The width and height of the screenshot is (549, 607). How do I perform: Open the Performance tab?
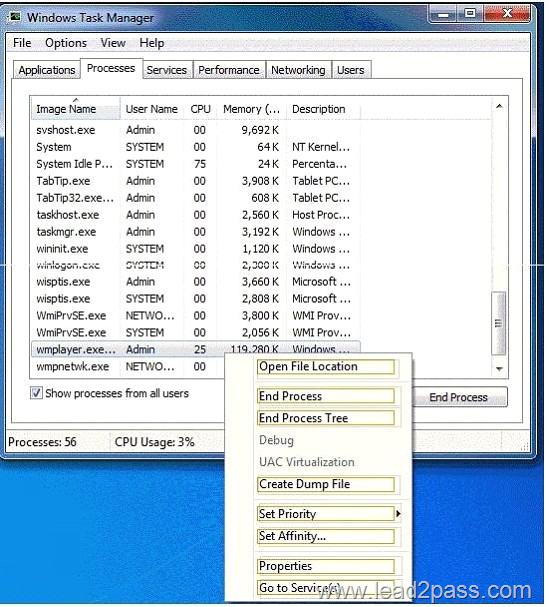click(229, 70)
